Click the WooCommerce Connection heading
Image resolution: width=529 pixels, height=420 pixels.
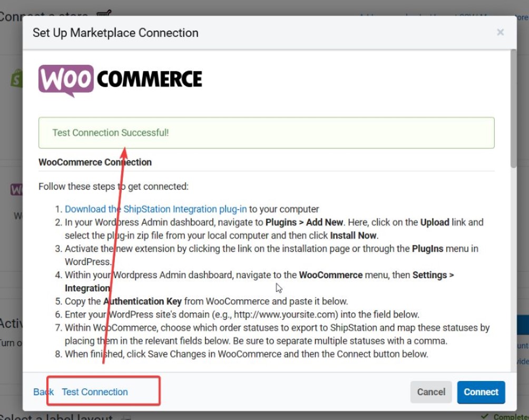coord(95,162)
